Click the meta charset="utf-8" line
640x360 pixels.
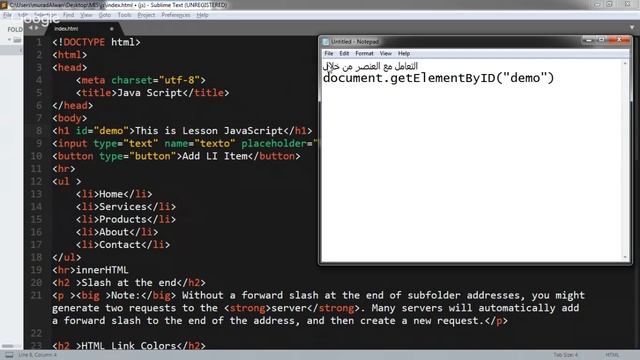[140, 80]
